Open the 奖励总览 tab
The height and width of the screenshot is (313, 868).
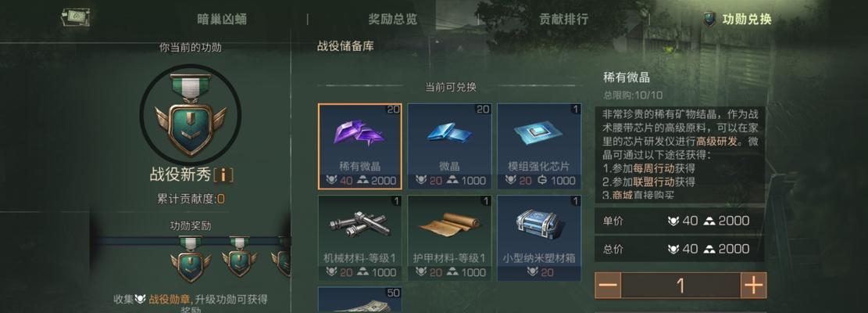click(393, 20)
